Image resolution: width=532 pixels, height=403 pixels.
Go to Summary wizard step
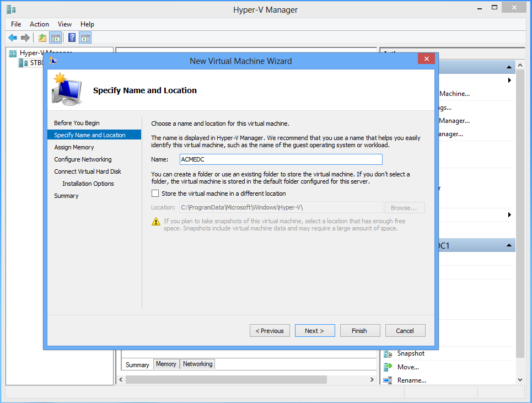pos(66,196)
